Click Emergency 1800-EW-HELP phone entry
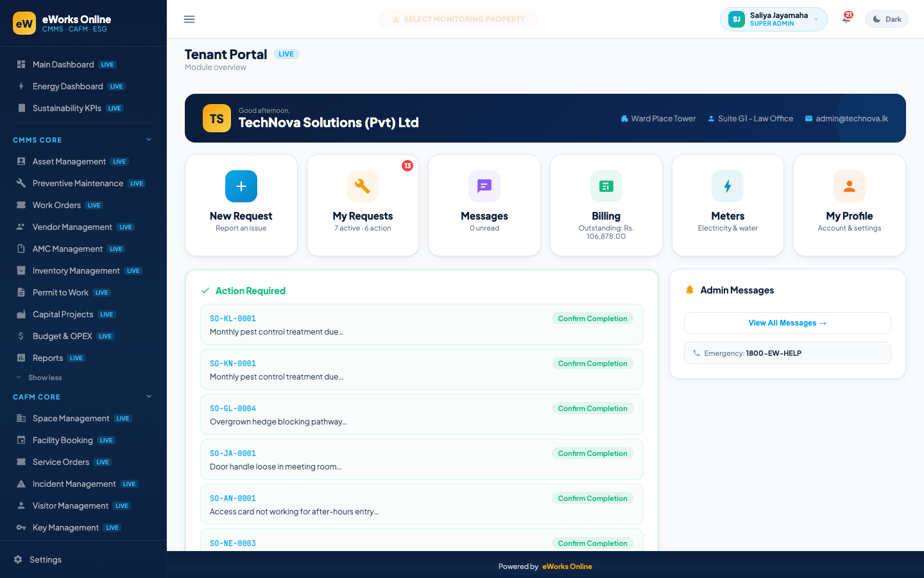 click(787, 353)
